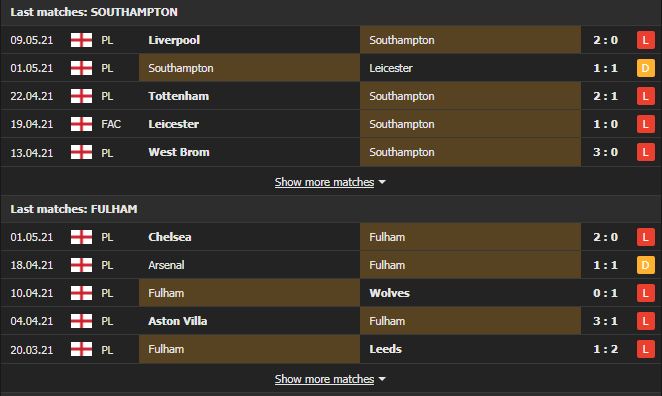Click the L result badge for Liverpool match
The image size is (662, 396).
(x=645, y=40)
